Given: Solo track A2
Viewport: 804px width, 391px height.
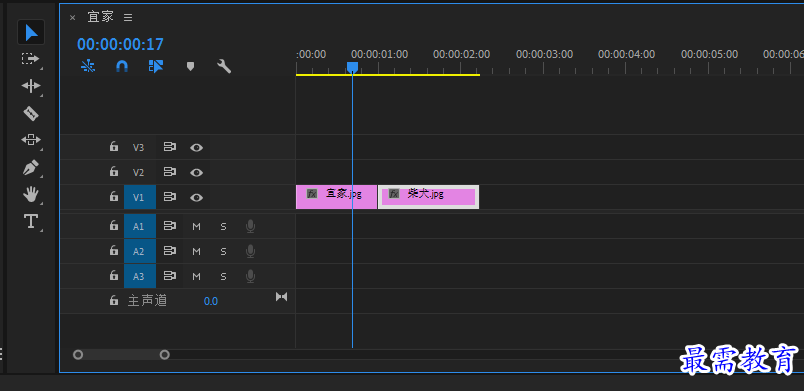Looking at the screenshot, I should [223, 252].
